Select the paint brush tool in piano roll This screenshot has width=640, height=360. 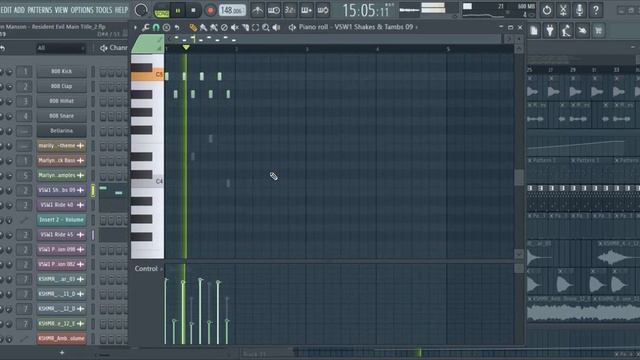point(203,27)
